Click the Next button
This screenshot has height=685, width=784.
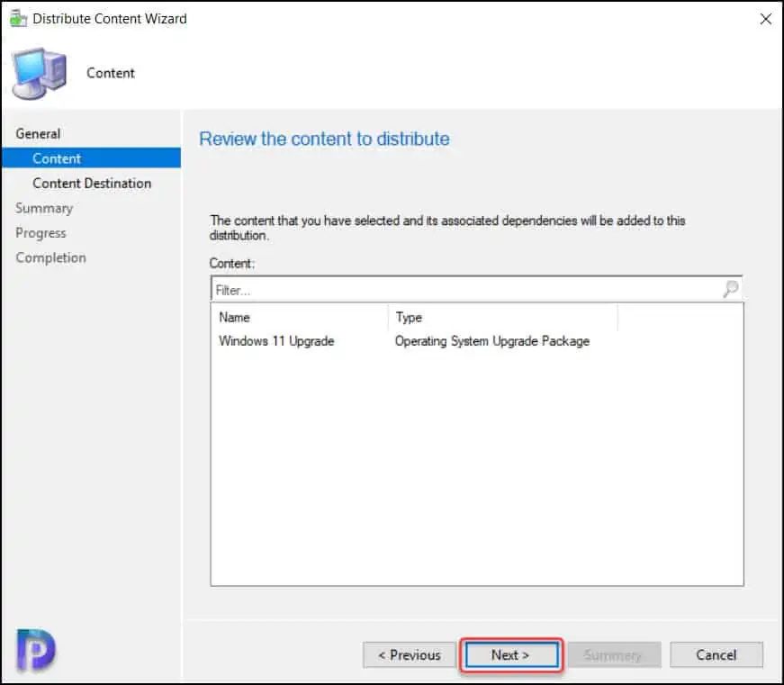(x=511, y=654)
